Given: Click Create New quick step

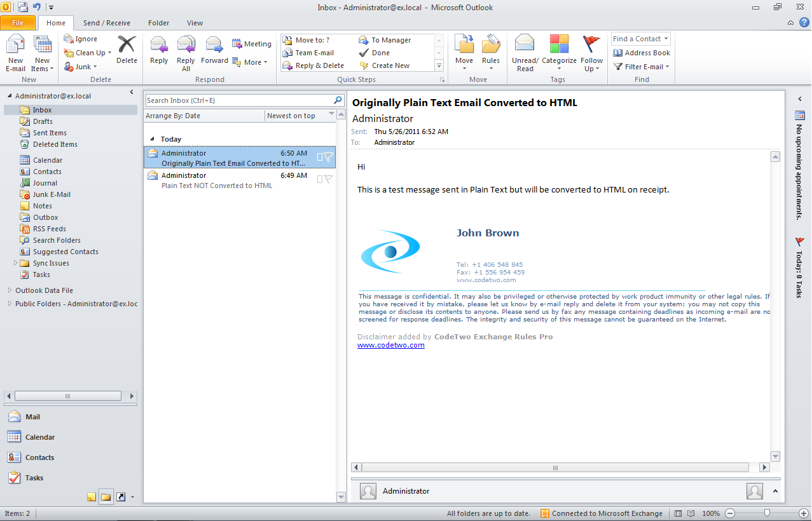Looking at the screenshot, I should click(x=385, y=65).
